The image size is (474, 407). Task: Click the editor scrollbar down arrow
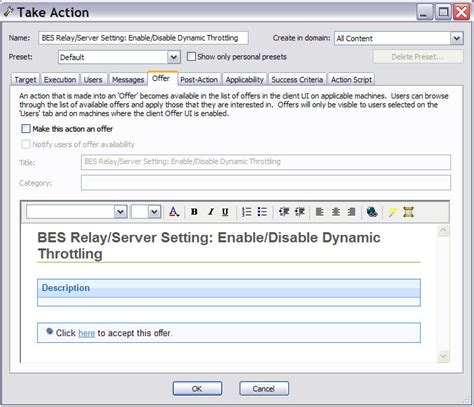[x=443, y=356]
